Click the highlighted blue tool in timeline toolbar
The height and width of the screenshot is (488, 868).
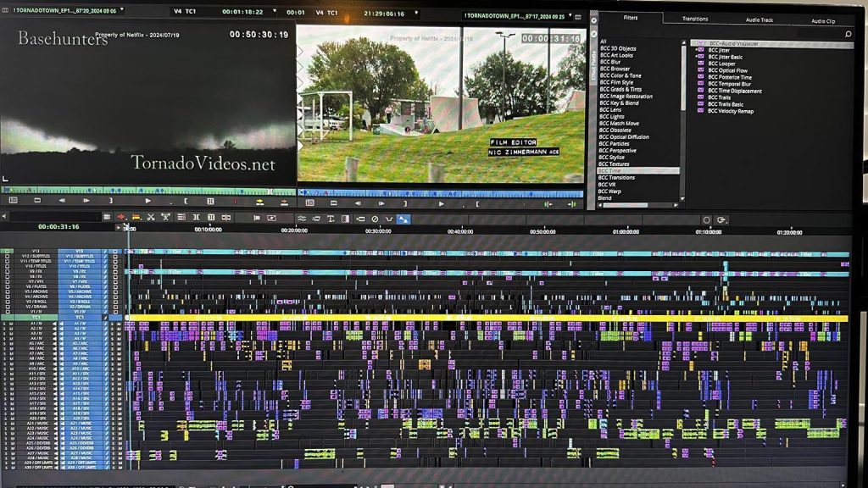[x=403, y=219]
